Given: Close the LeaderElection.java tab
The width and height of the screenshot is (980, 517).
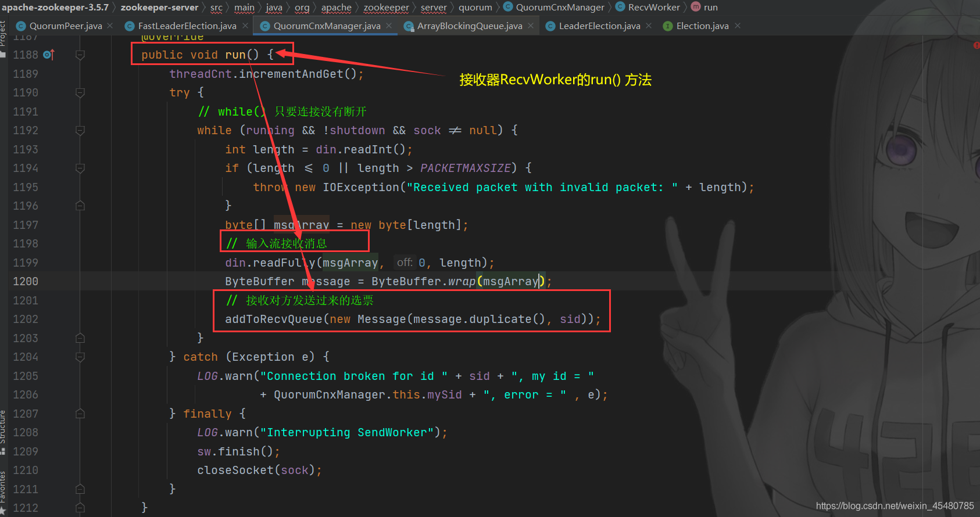Looking at the screenshot, I should coord(649,26).
